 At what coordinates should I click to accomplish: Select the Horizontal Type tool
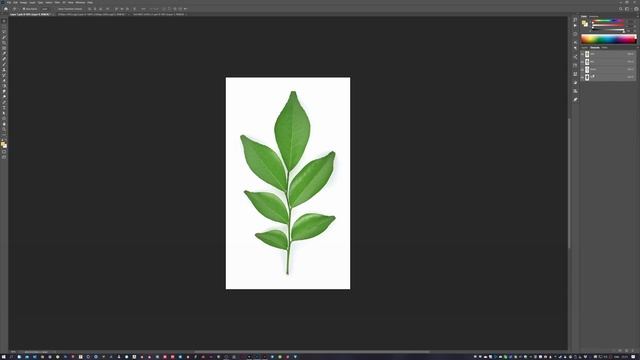pyautogui.click(x=4, y=107)
